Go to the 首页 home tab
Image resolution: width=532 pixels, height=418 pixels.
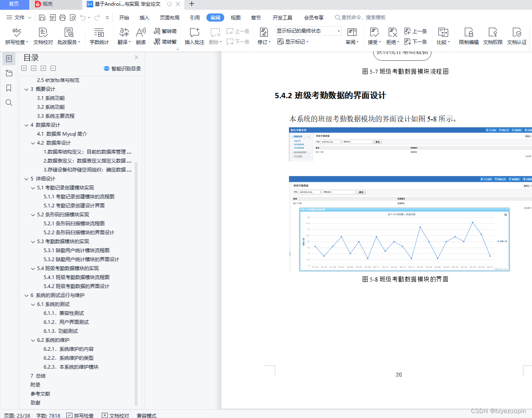[x=14, y=4]
